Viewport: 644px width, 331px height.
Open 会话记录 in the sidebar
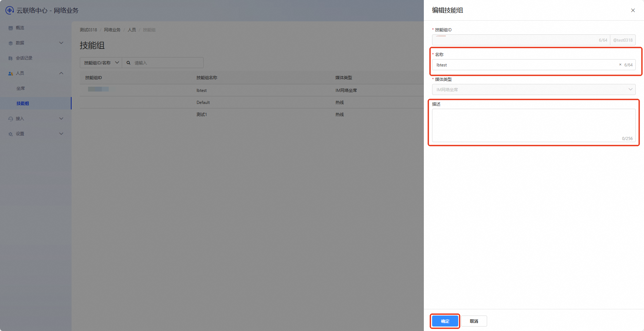(x=24, y=58)
